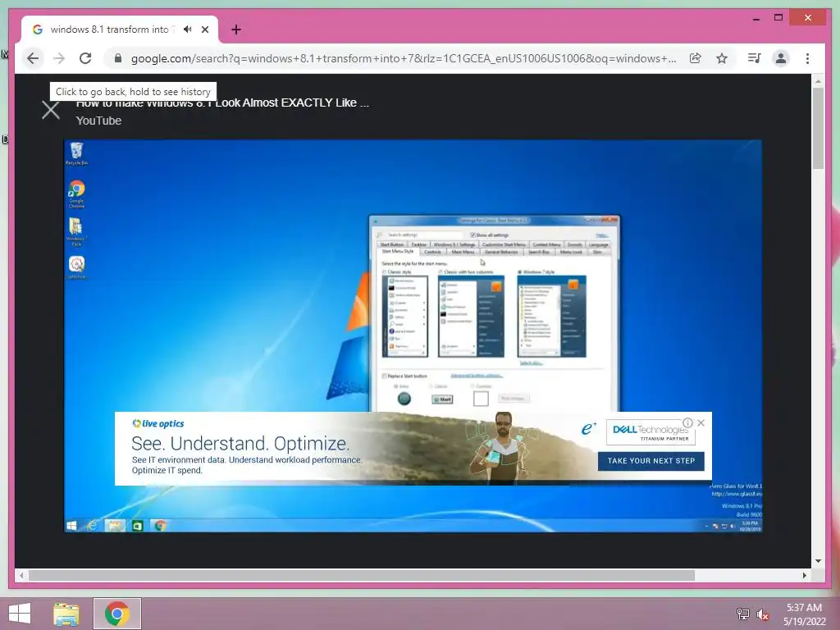The width and height of the screenshot is (840, 630).
Task: Go back using the browser back arrow
Action: pos(33,58)
